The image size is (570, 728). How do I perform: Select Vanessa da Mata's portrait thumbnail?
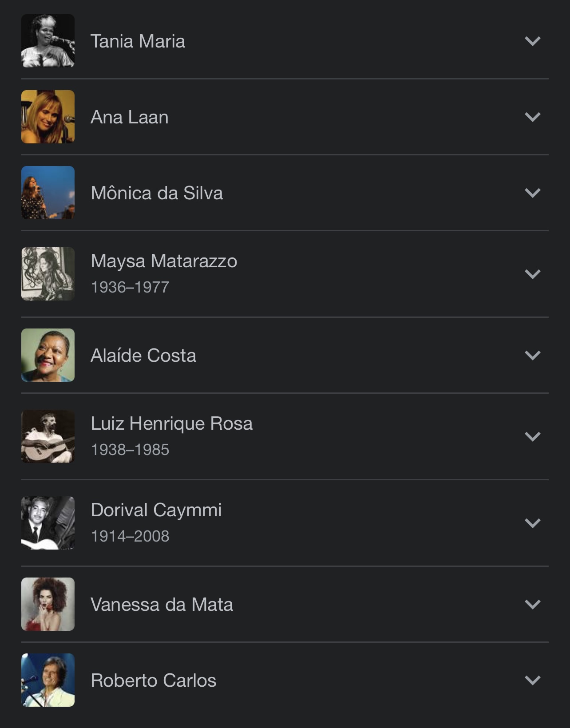(48, 604)
